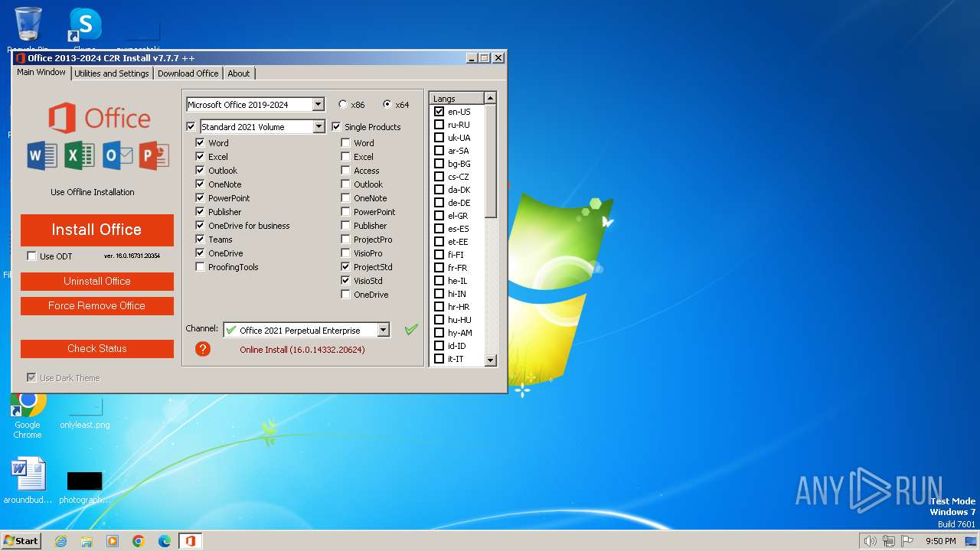Viewport: 980px width, 551px height.
Task: Open the Windows Start menu
Action: pyautogui.click(x=21, y=541)
